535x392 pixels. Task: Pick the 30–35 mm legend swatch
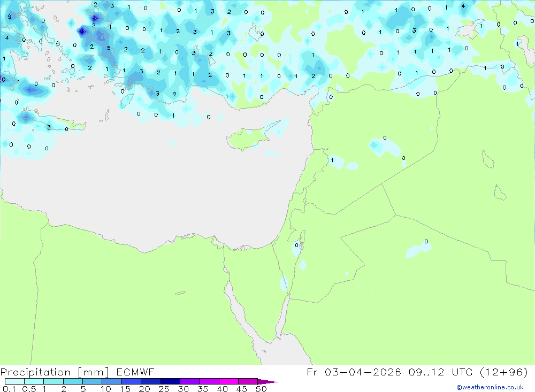[190, 381]
